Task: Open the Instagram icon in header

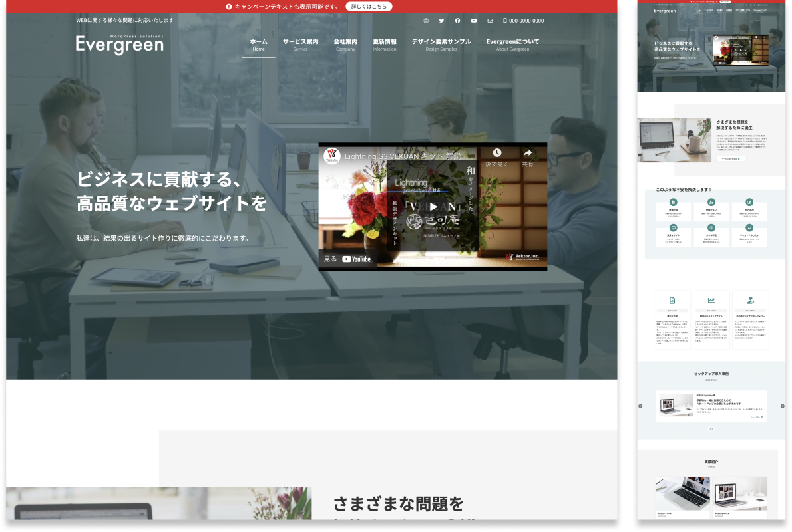Action: tap(426, 21)
